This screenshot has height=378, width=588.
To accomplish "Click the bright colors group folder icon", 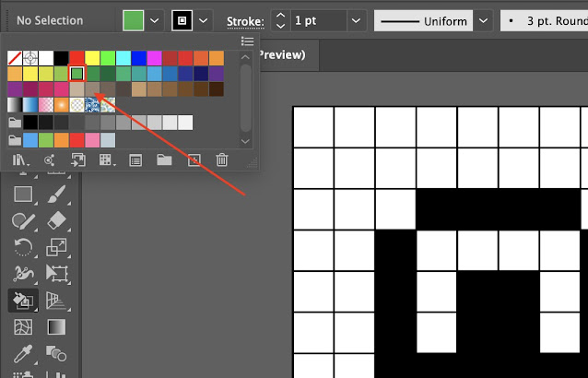I will [x=15, y=140].
